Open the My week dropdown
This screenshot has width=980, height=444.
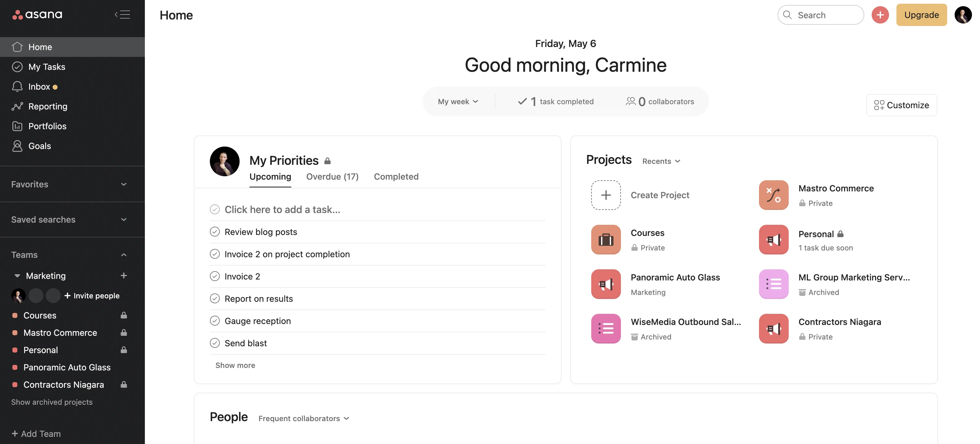458,101
